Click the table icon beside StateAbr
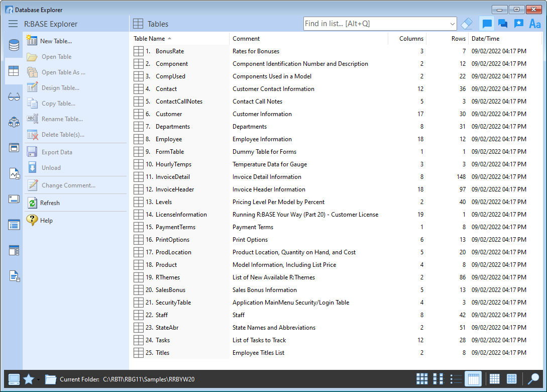Image resolution: width=547 pixels, height=392 pixels. (139, 328)
